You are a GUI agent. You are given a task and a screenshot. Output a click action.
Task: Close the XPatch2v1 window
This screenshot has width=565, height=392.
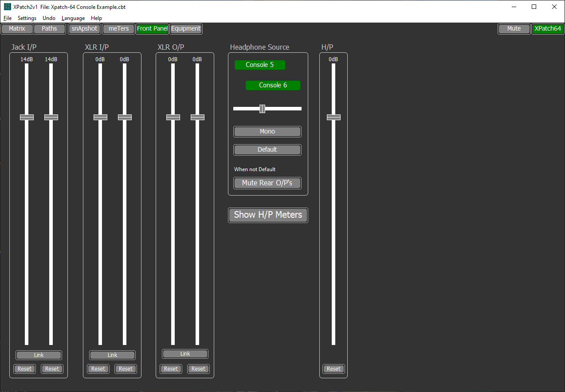click(554, 7)
